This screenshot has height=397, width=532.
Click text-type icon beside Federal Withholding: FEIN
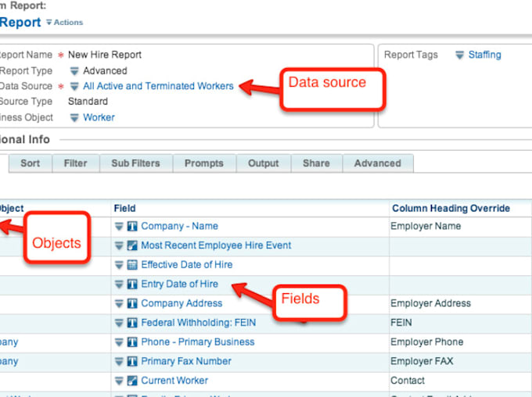click(132, 323)
